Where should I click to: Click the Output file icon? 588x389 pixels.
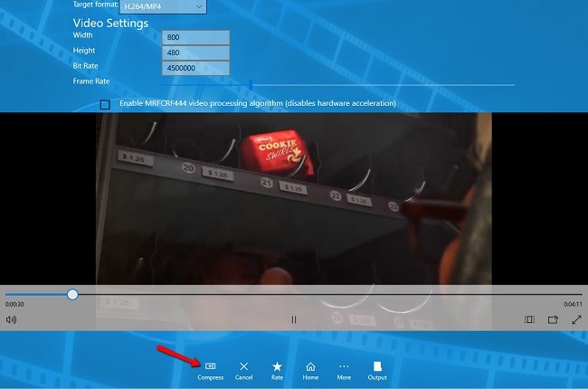point(377,365)
